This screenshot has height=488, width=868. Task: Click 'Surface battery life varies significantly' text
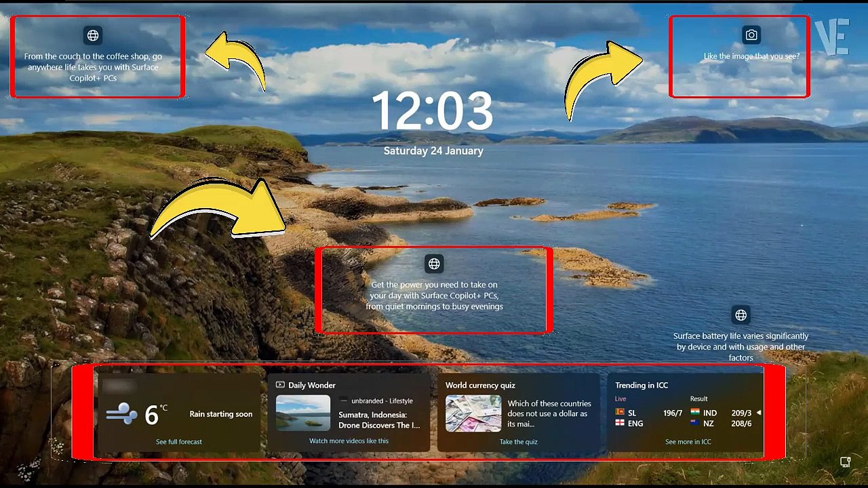(x=741, y=346)
